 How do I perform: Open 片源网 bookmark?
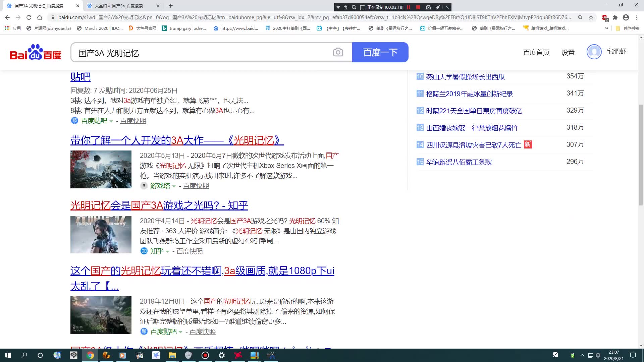(49, 28)
